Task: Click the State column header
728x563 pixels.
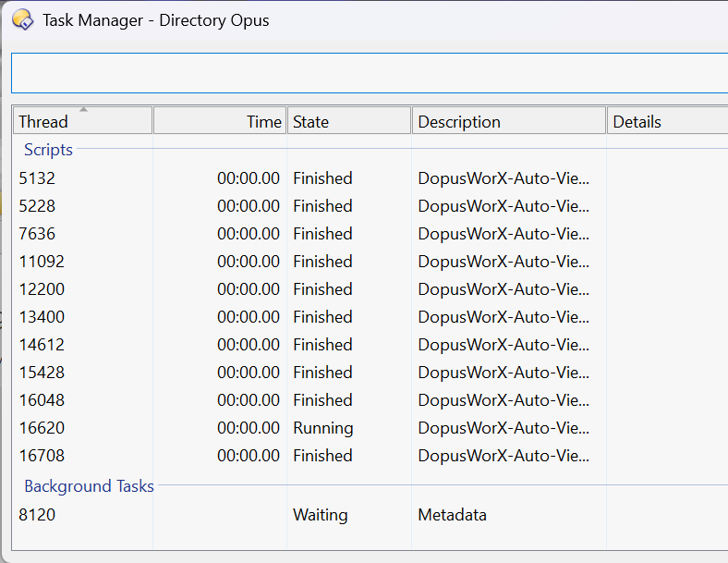Action: [x=349, y=121]
